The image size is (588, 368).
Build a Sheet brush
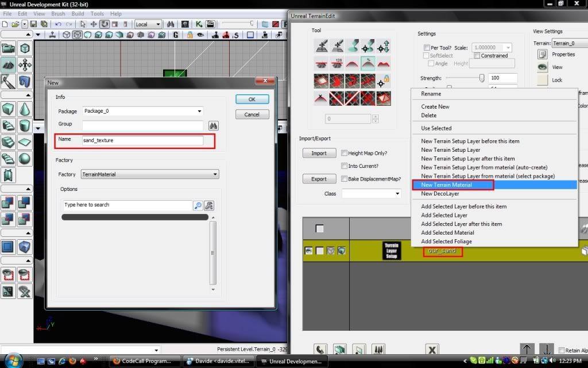coord(24,142)
